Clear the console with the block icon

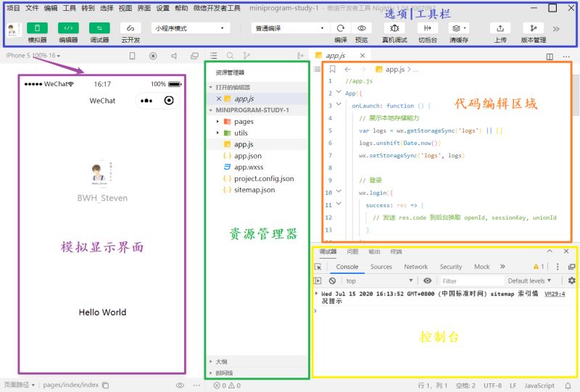(x=332, y=280)
